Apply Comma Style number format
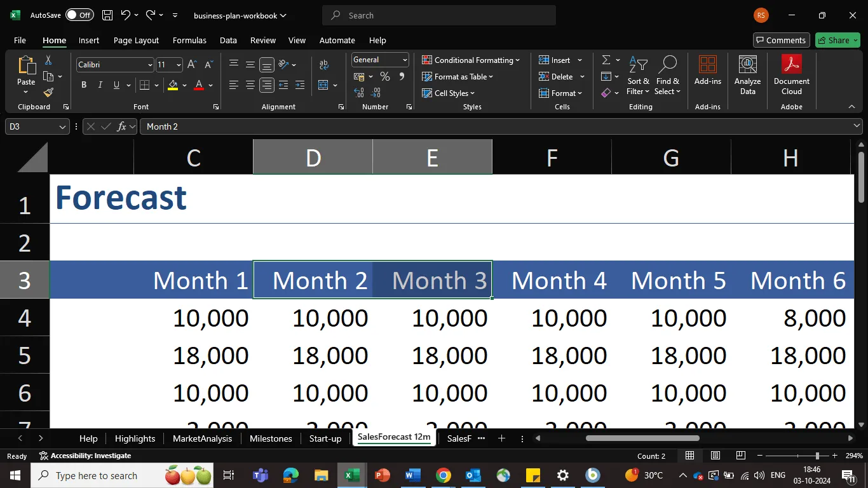868x488 pixels. click(402, 77)
